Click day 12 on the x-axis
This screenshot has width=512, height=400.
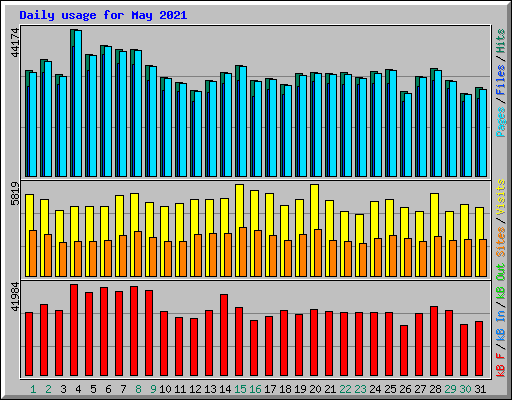[195, 389]
